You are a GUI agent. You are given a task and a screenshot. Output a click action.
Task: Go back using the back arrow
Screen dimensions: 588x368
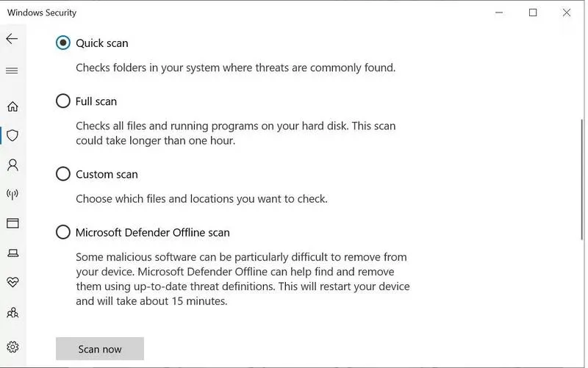pos(12,39)
